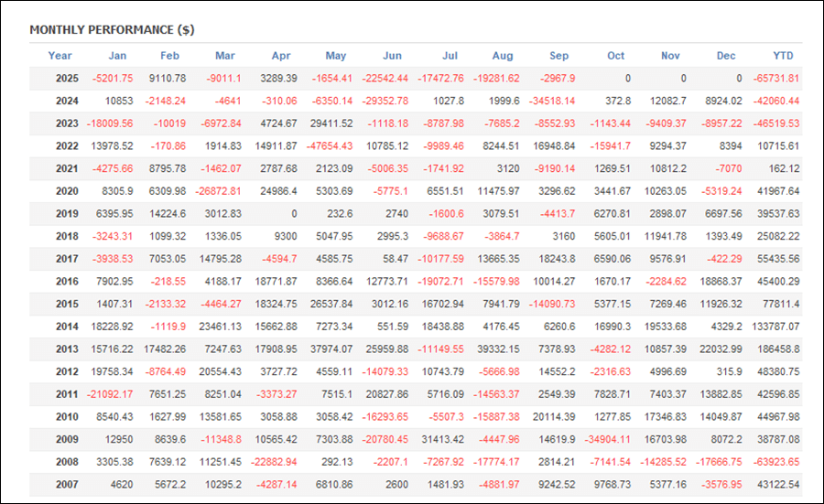Click the Dec column header
Viewport: 824px width, 504px height.
pyautogui.click(x=726, y=56)
